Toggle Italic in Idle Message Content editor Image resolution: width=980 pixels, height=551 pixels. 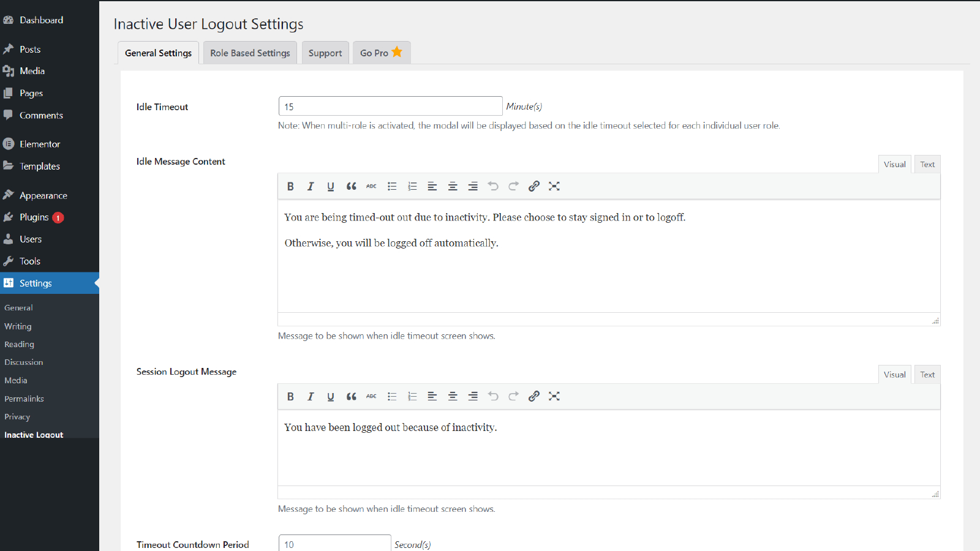(x=311, y=186)
